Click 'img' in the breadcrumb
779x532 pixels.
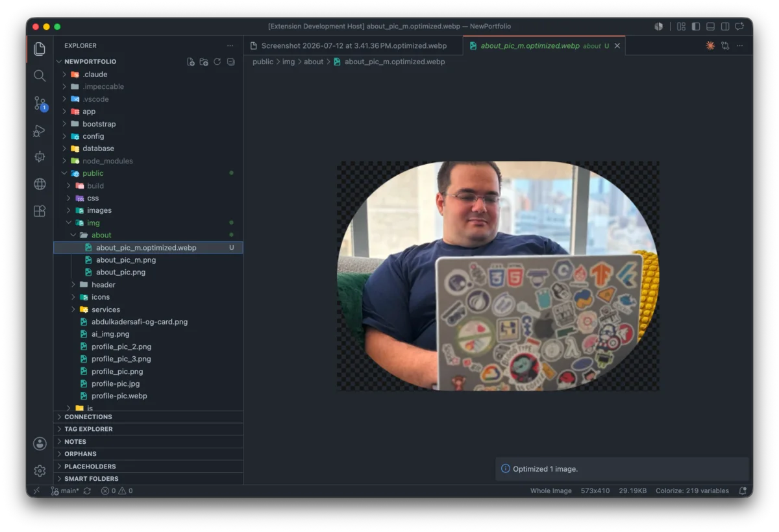pyautogui.click(x=288, y=62)
